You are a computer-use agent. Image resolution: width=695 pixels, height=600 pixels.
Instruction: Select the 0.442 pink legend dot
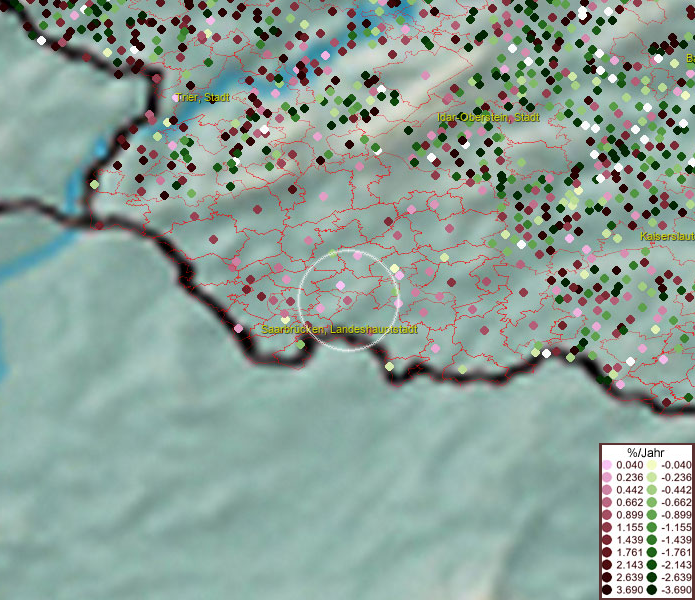(607, 488)
